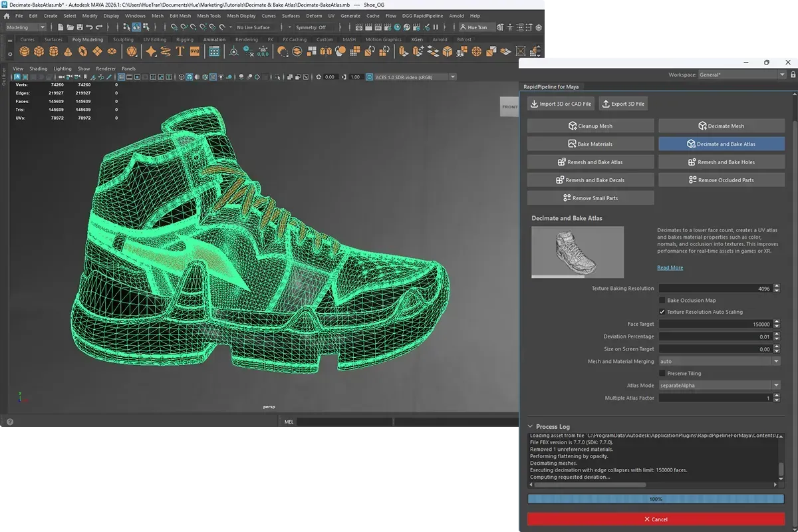
Task: Open the Mesh Display menu
Action: pos(241,16)
